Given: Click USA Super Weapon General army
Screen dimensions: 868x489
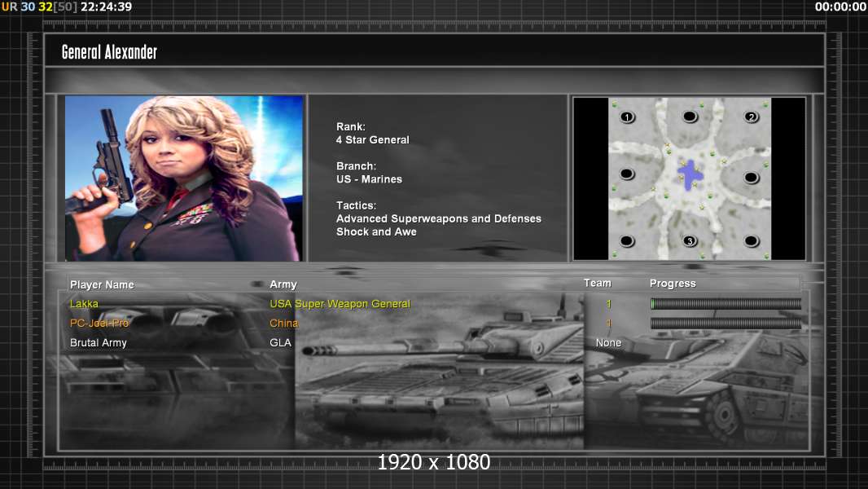Looking at the screenshot, I should [340, 304].
